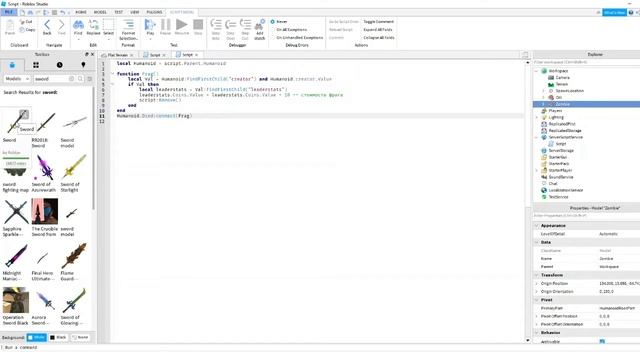The image size is (640, 360).
Task: Open the Toolbox search filter options icon
Action: tap(90, 79)
